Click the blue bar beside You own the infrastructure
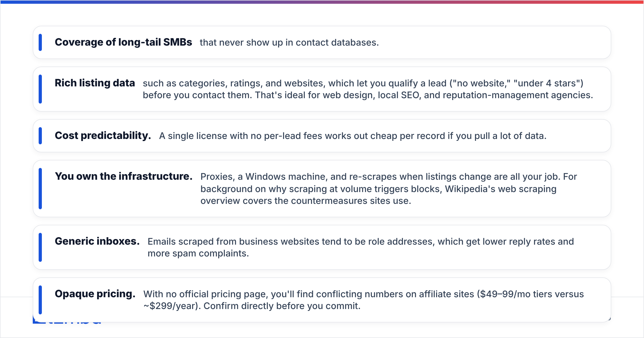Image resolution: width=644 pixels, height=338 pixels. [x=40, y=189]
